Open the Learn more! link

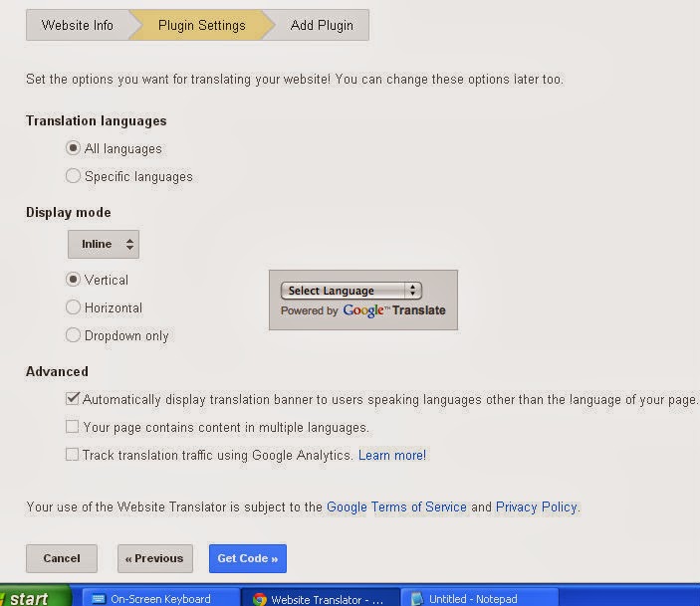(x=392, y=455)
